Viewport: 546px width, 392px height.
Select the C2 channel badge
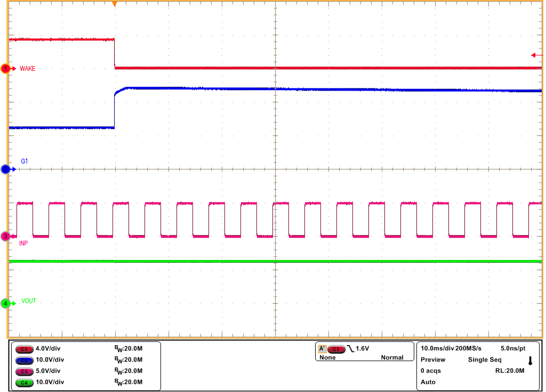[x=25, y=360]
